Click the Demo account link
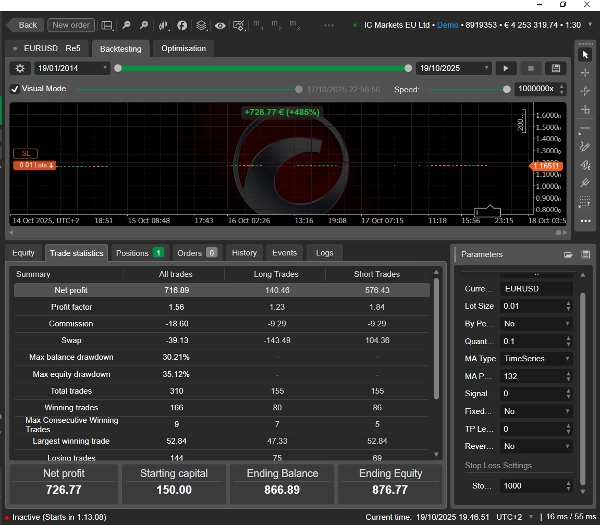600x525 pixels. pos(447,25)
